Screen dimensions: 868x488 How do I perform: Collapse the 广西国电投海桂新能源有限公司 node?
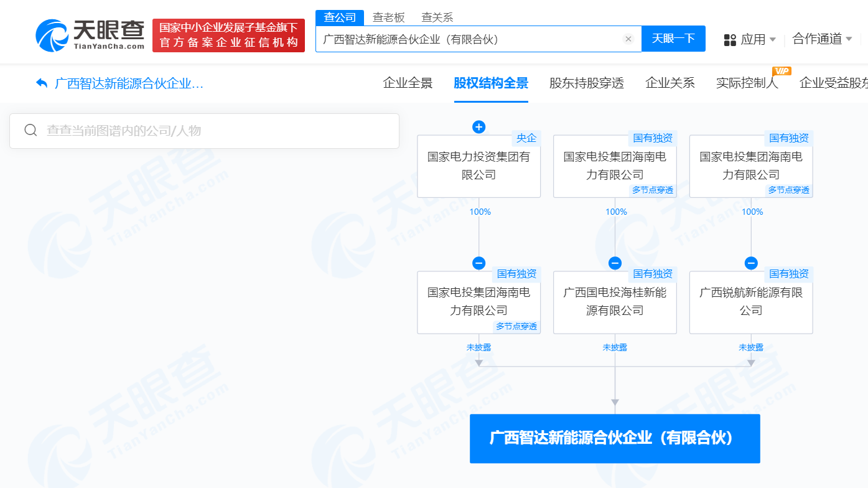click(x=615, y=263)
